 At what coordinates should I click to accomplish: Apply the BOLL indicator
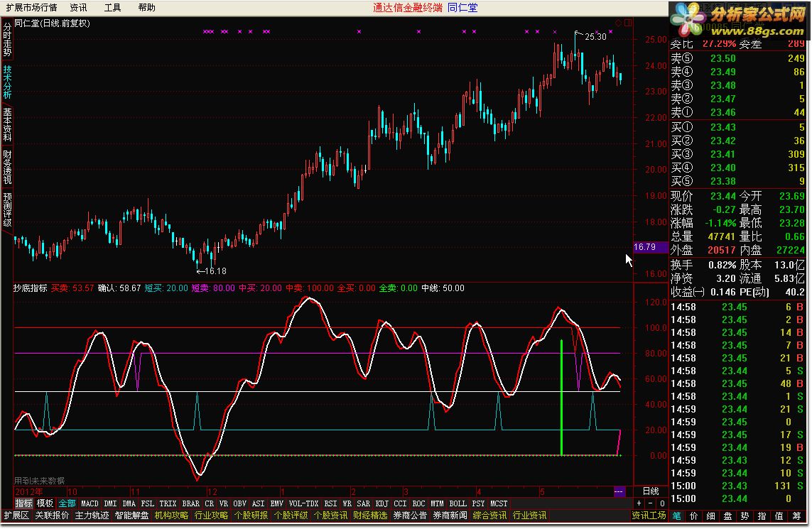(458, 503)
